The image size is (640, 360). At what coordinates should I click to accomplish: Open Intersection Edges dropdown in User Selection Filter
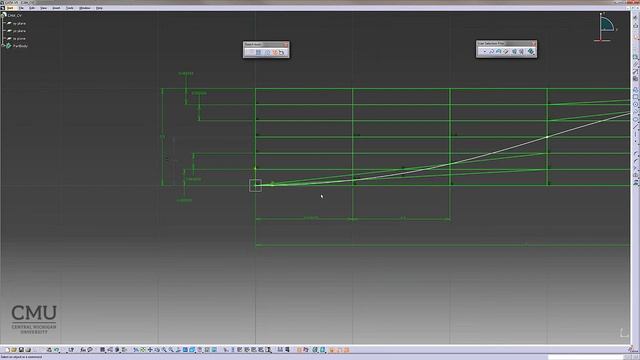pos(530,51)
